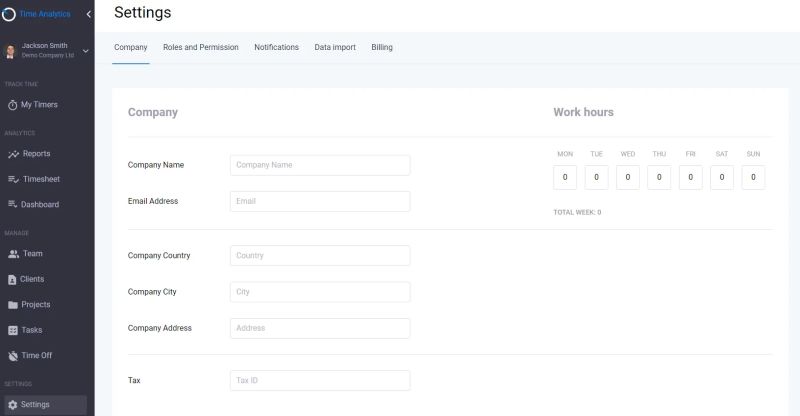The image size is (800, 416).
Task: Click the Time Analytics logo icon
Action: (9, 14)
